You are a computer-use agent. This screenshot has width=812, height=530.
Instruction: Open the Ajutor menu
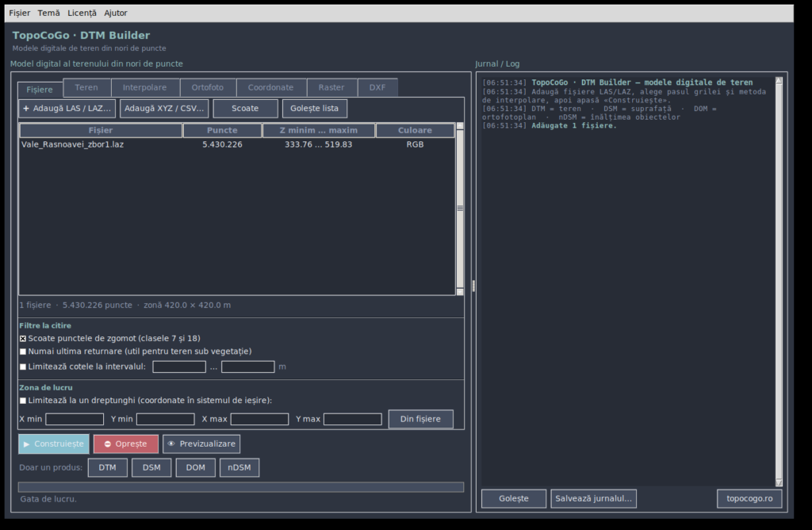click(116, 13)
